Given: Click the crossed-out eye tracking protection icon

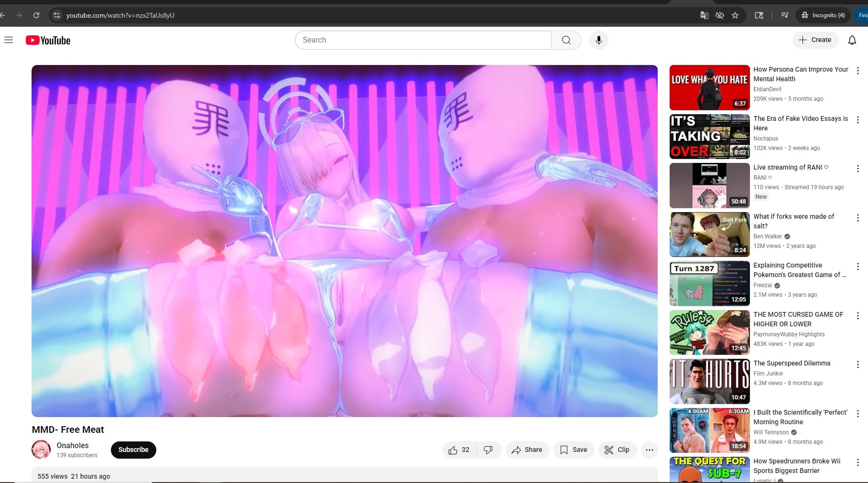Looking at the screenshot, I should 719,15.
